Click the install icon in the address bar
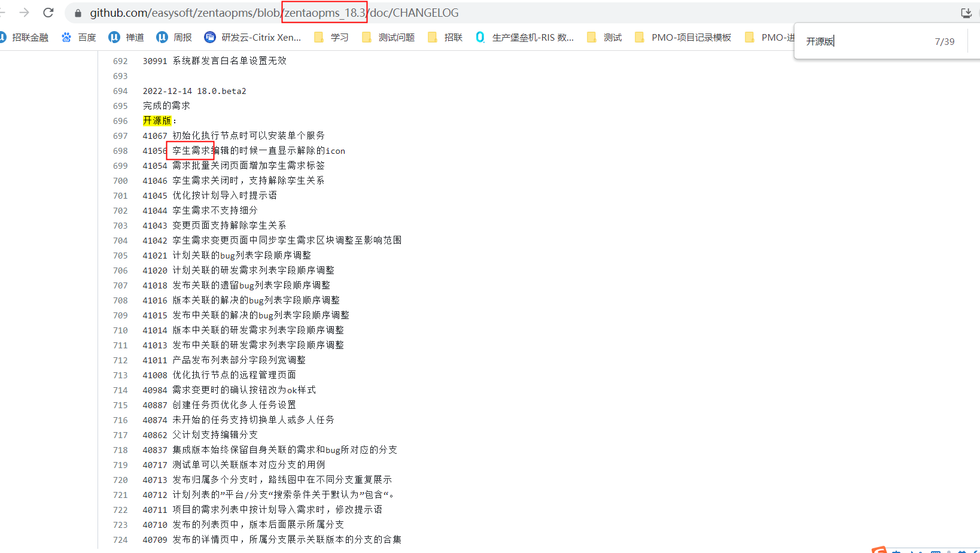 click(966, 13)
